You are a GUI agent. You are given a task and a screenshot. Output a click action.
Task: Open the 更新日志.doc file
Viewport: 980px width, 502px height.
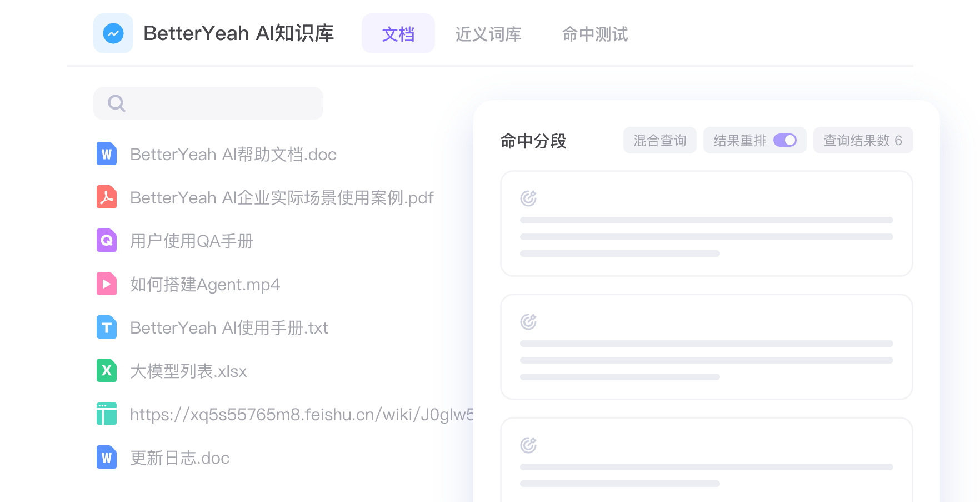click(x=179, y=458)
